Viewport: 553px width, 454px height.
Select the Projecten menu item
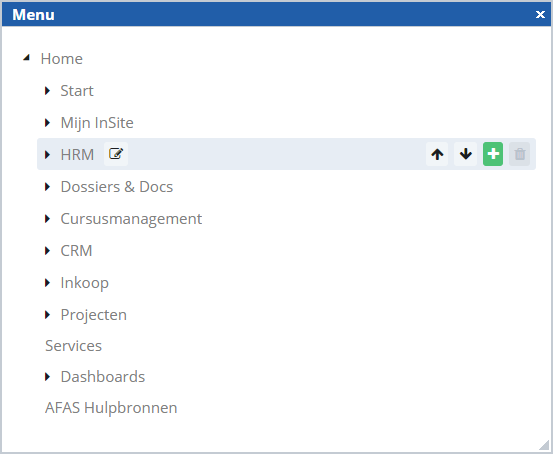pos(93,315)
